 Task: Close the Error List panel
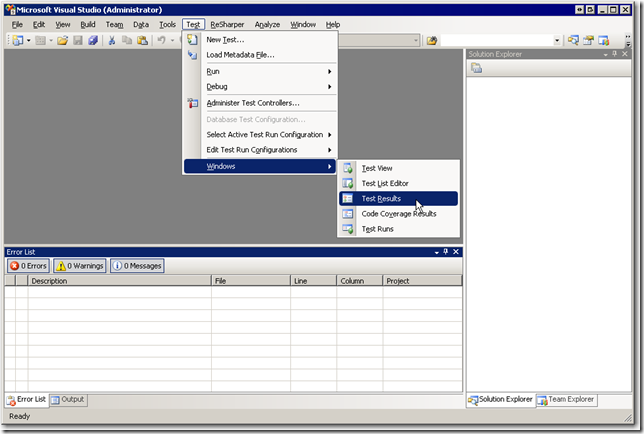[456, 252]
